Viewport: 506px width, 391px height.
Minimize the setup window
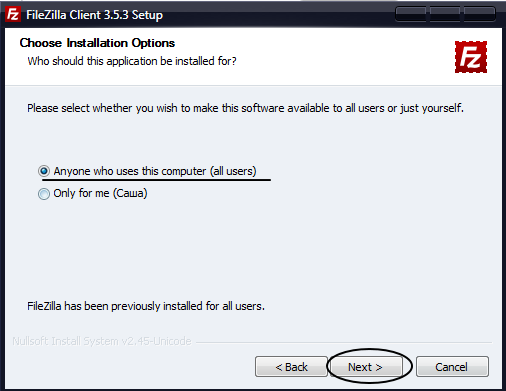pos(411,14)
